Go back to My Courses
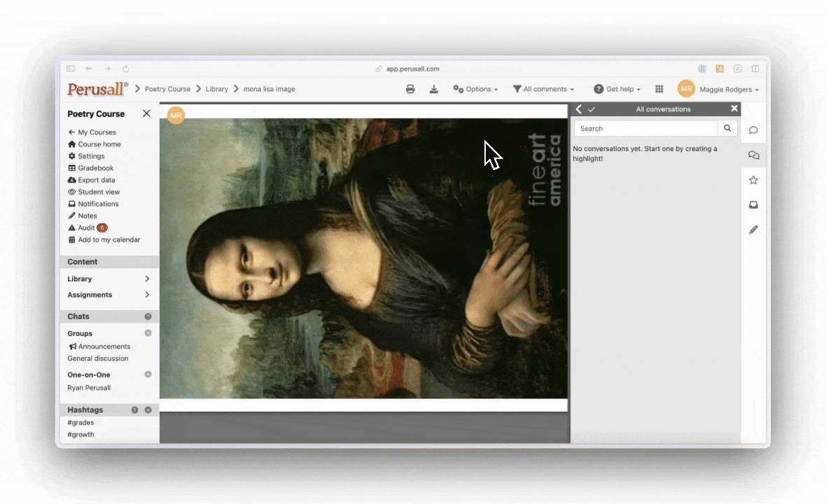This screenshot has height=504, width=826. tap(92, 132)
